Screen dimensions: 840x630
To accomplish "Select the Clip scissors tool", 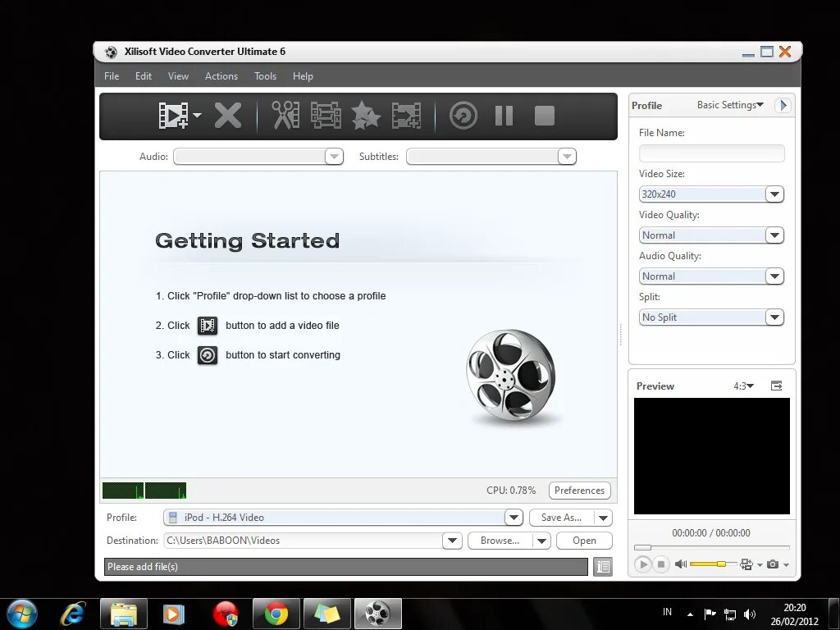I will 285,115.
